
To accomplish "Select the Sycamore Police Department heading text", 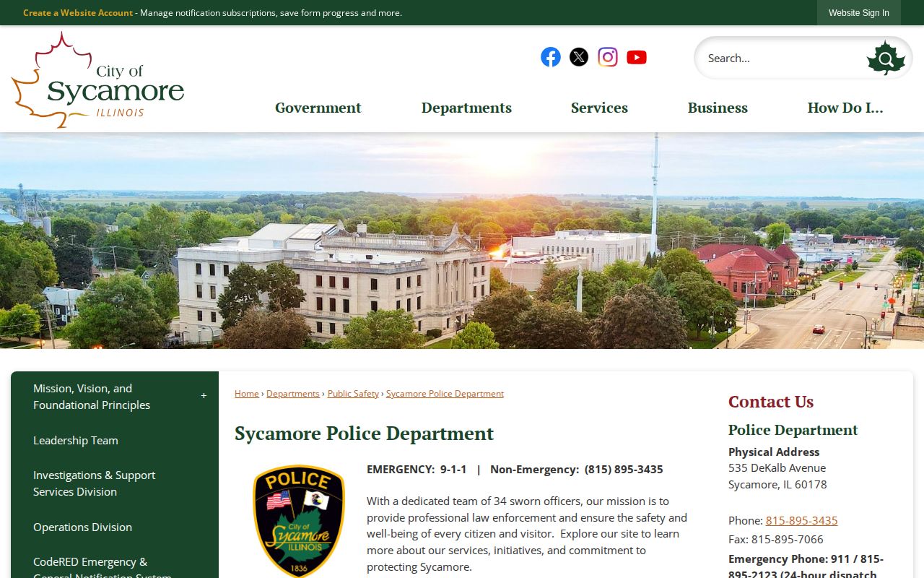I will [x=364, y=433].
